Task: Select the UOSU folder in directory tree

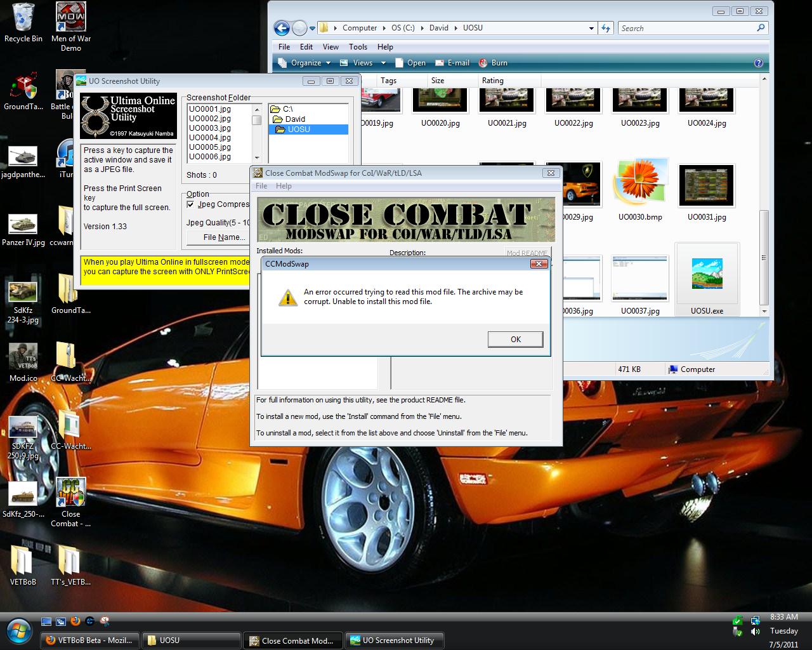Action: point(308,129)
